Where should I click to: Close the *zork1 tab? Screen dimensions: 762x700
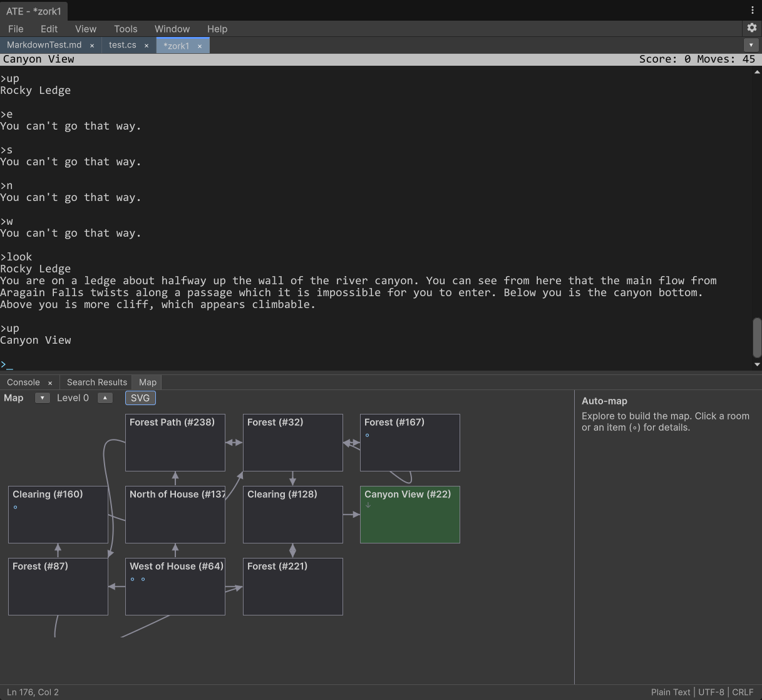coord(200,46)
